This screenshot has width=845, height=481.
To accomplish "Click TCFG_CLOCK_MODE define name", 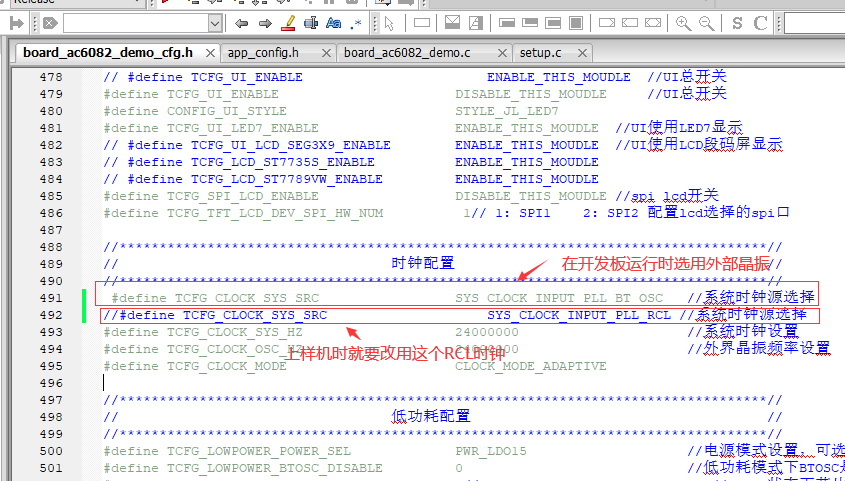I will (x=226, y=366).
